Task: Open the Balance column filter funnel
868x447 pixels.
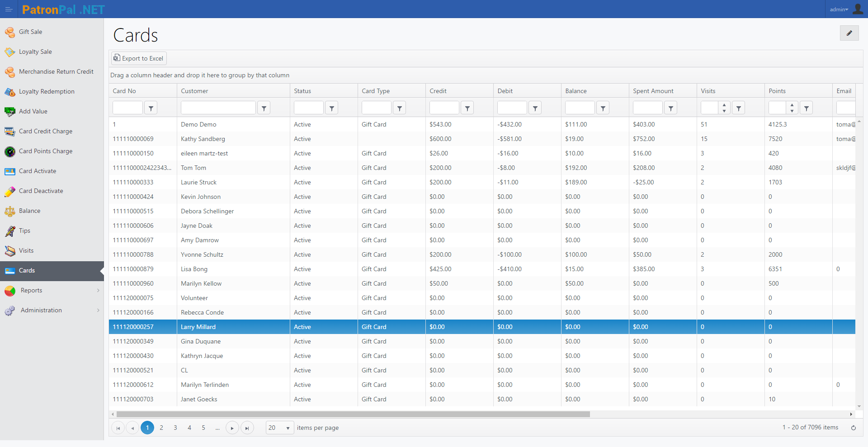Action: coord(603,108)
